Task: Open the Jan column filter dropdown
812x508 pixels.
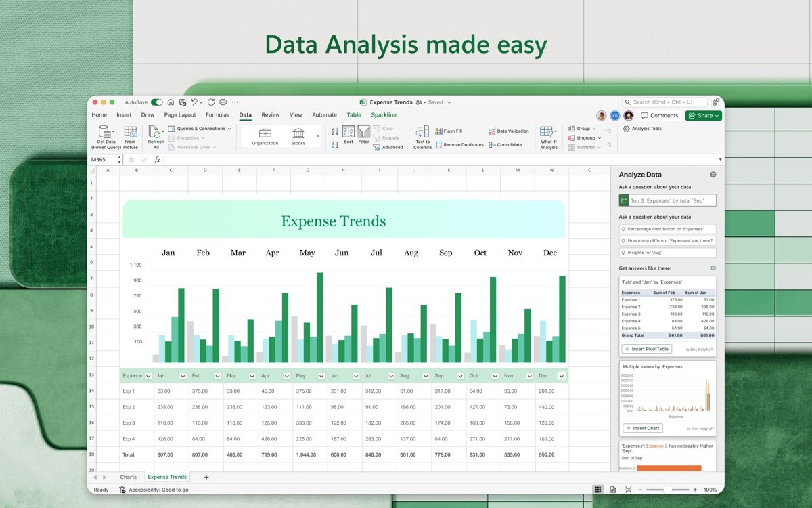Action: (x=183, y=376)
